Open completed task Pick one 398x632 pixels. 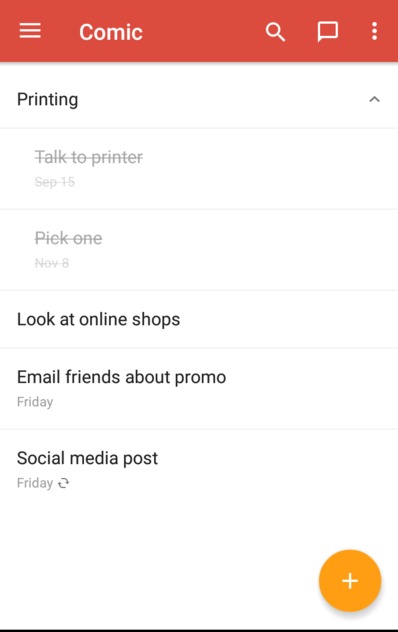point(199,250)
